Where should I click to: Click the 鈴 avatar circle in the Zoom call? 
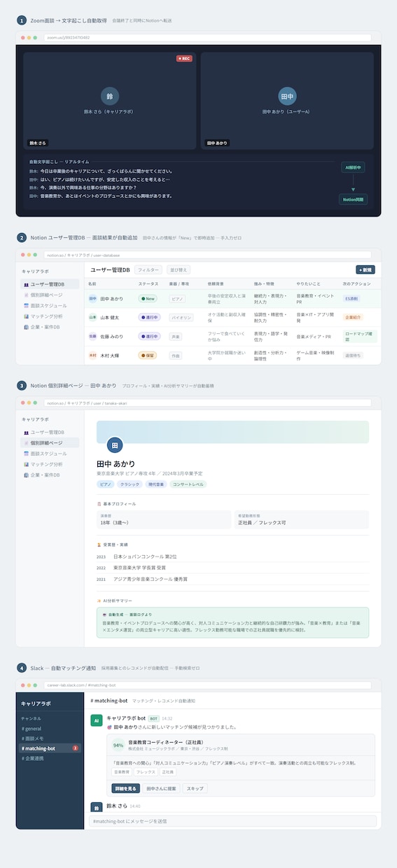109,97
